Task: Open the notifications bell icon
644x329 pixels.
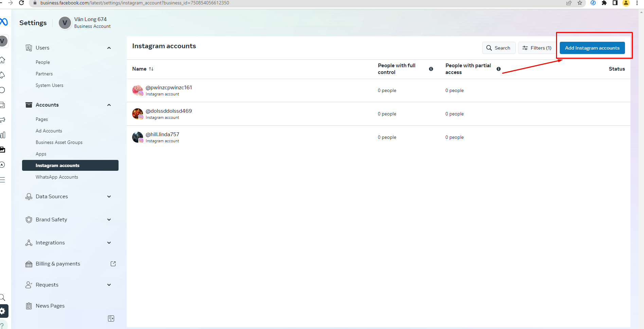Action: pos(2,75)
